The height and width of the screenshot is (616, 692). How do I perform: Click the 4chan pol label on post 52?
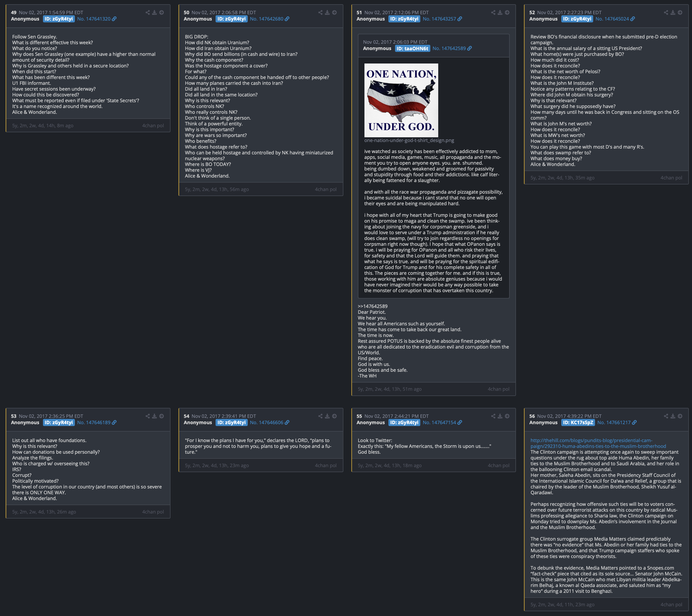[671, 178]
